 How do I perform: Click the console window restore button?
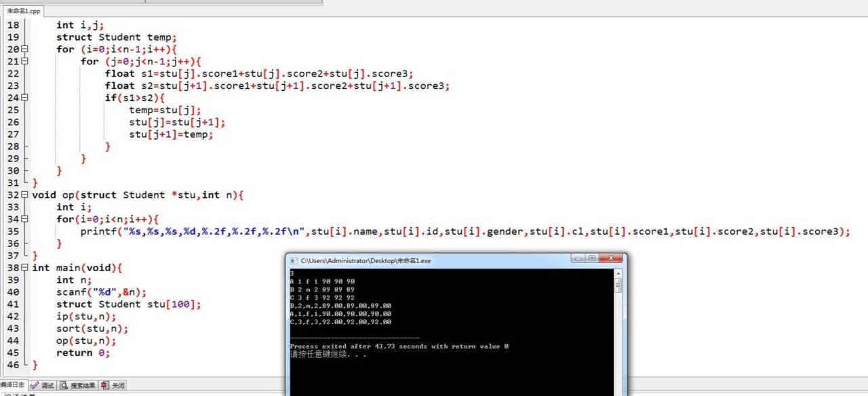[x=591, y=259]
